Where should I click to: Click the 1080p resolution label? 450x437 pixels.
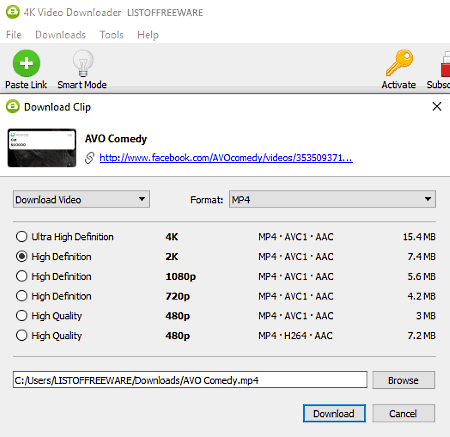click(x=181, y=276)
